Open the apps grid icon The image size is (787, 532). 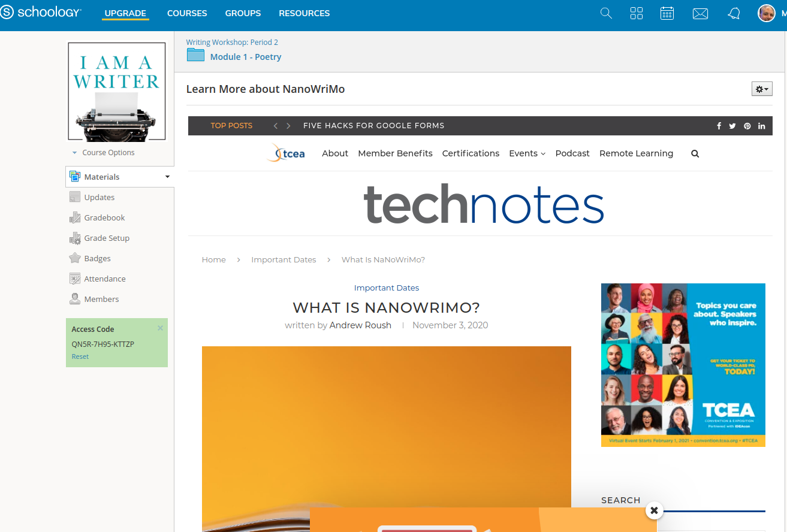tap(637, 13)
